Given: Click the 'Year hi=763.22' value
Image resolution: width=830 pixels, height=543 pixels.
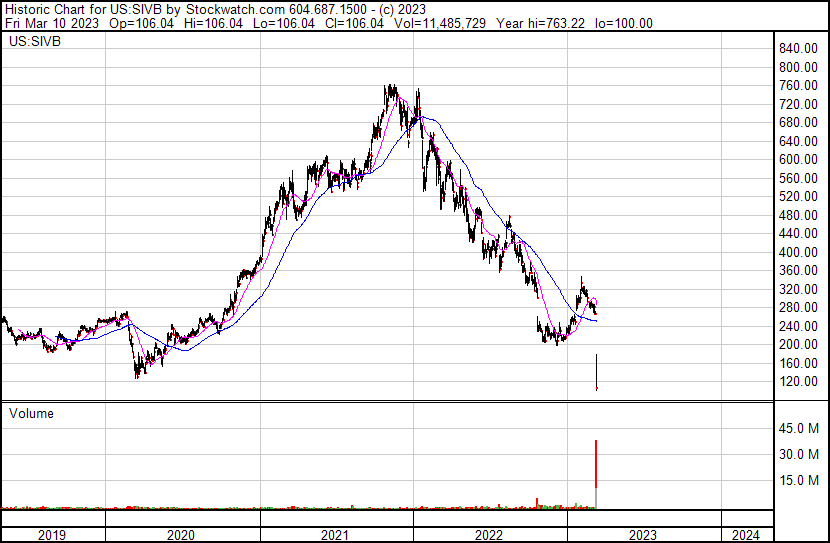Looking at the screenshot, I should point(540,23).
